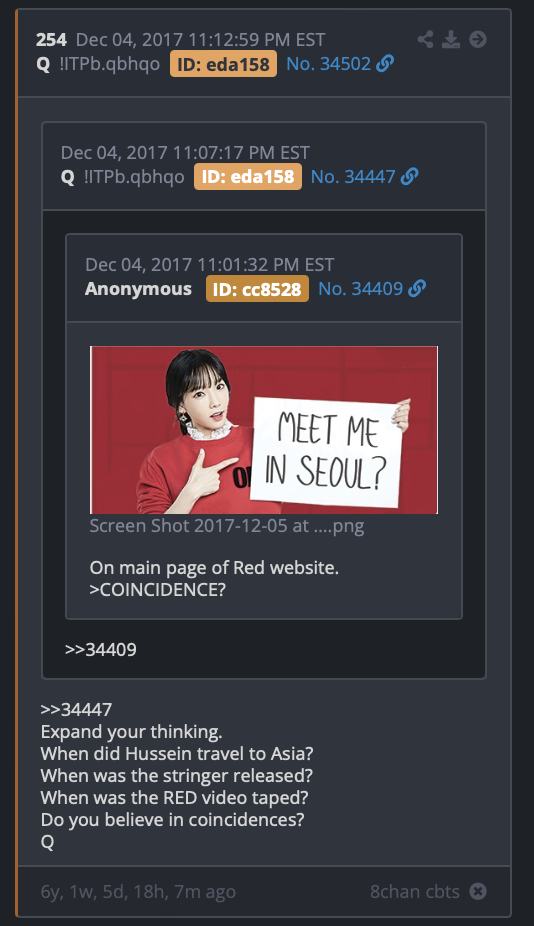Click the link icon next to No. 34409
The height and width of the screenshot is (926, 534).
coord(417,288)
